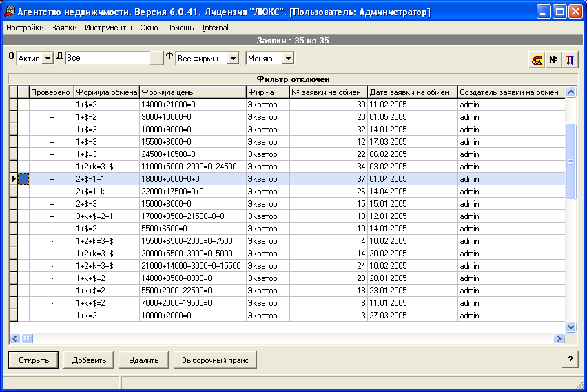This screenshot has width=587, height=392.
Task: Click the horizontal scrollbar thumb
Action: tap(27, 338)
